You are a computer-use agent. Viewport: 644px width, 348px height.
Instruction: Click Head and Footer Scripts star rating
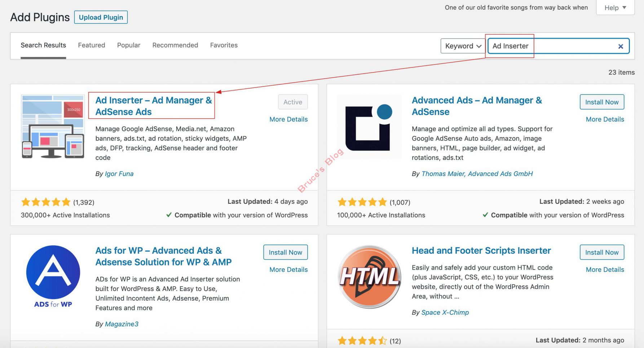(x=362, y=340)
